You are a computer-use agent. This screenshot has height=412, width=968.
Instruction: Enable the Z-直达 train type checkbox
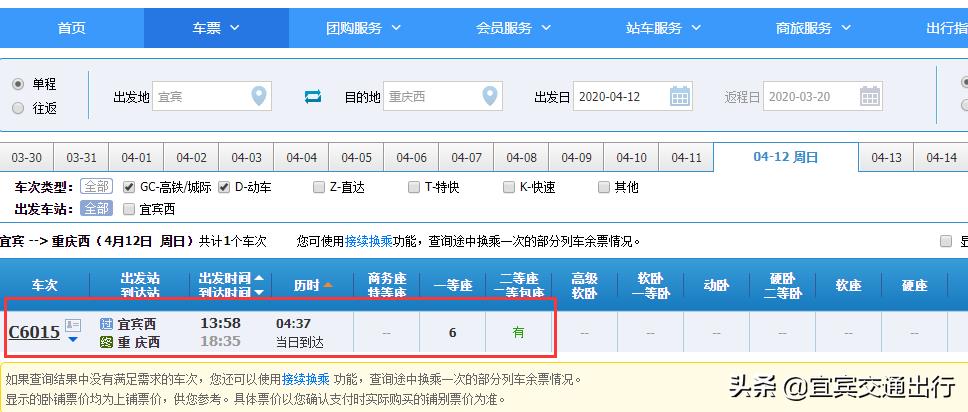coord(319,187)
